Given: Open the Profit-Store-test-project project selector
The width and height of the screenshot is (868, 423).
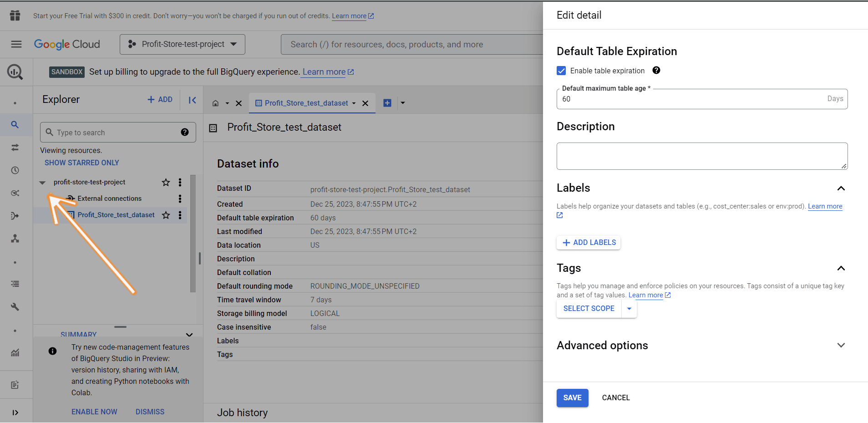Looking at the screenshot, I should coord(183,44).
